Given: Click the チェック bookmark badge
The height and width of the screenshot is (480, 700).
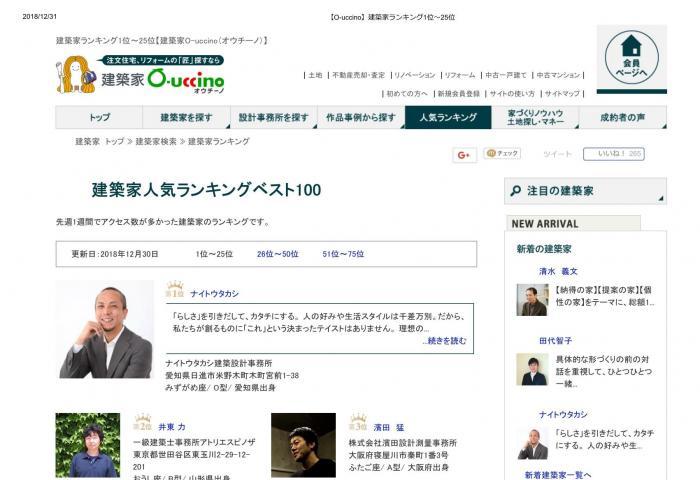Looking at the screenshot, I should [x=502, y=154].
